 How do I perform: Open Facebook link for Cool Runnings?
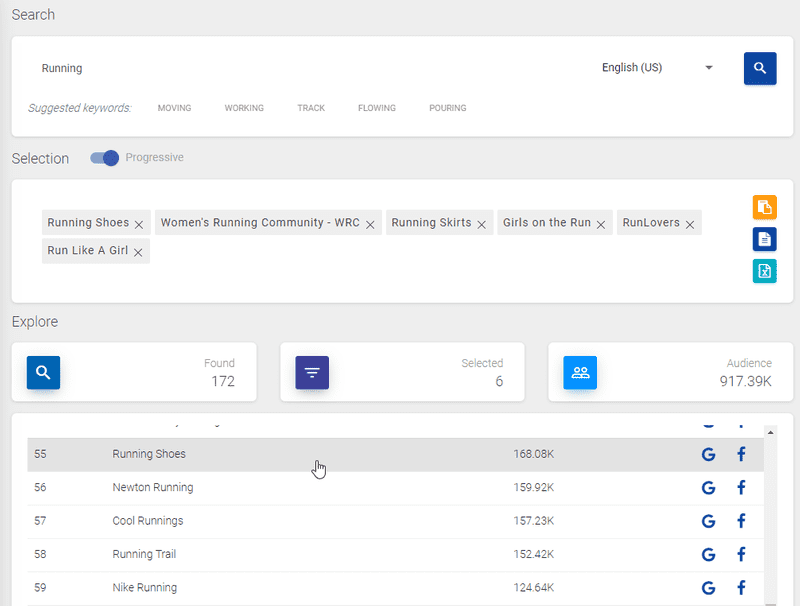tap(741, 521)
